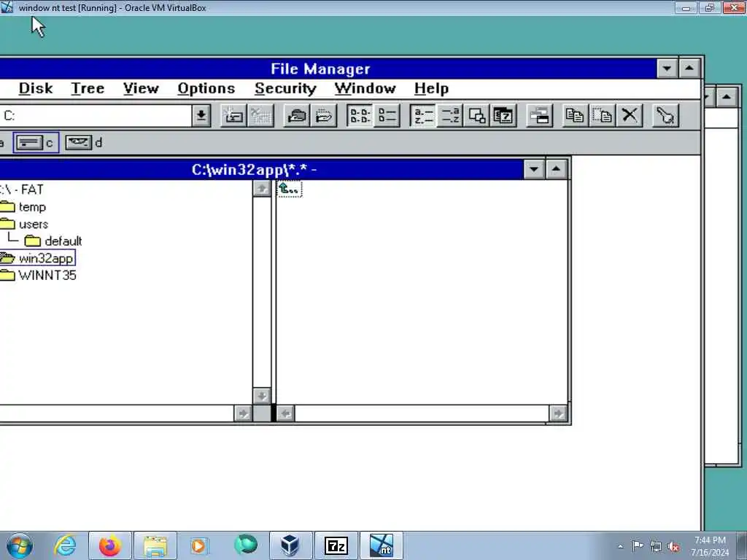The height and width of the screenshot is (560, 747).
Task: Click the up-directory arrow in file pane
Action: pos(289,189)
